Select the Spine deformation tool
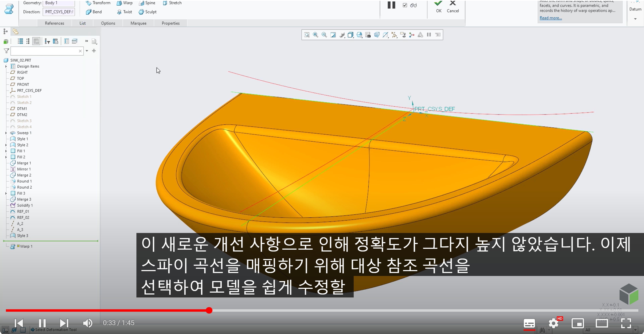Screen dimensions: 644x334 tap(147, 3)
